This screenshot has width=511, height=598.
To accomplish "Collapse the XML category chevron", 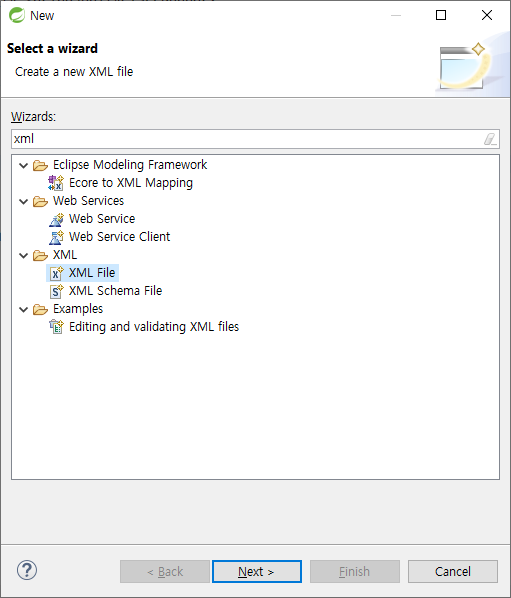I will 24,256.
